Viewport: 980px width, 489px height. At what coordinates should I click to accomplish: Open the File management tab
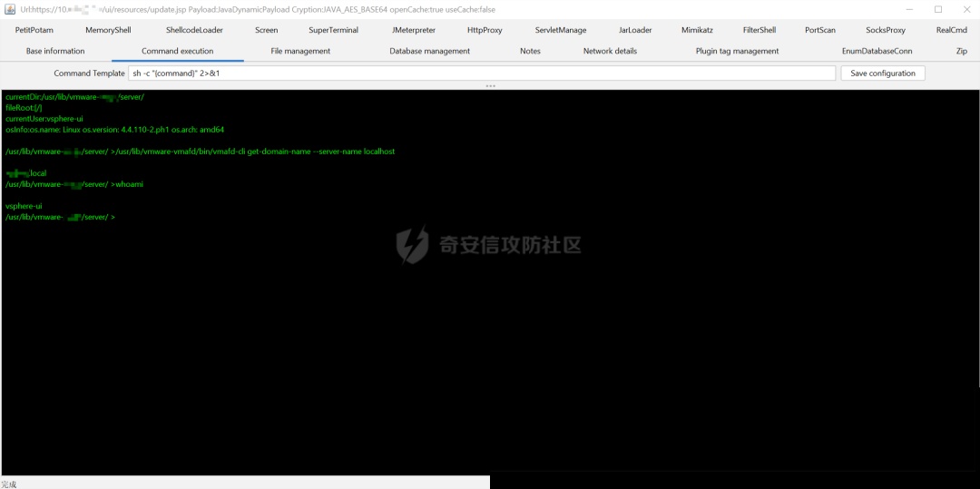(x=300, y=51)
